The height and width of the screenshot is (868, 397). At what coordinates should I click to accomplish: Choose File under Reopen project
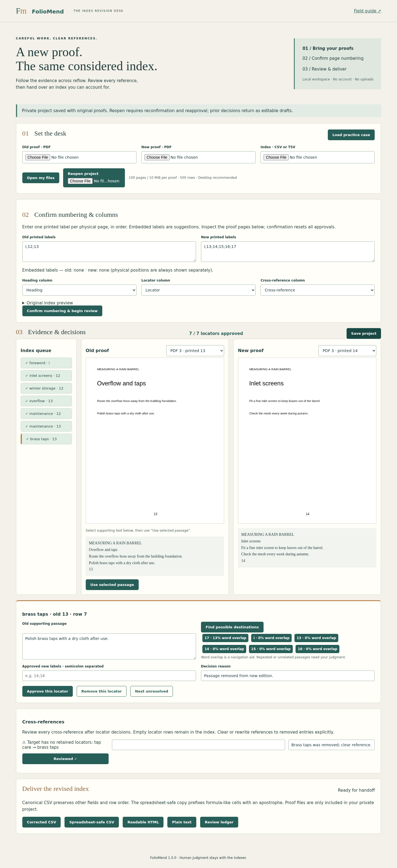pyautogui.click(x=80, y=181)
